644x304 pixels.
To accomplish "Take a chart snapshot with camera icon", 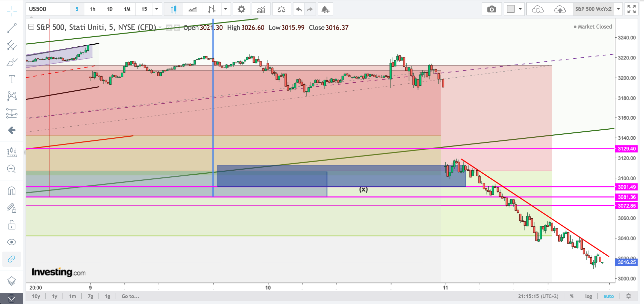I will (x=491, y=9).
